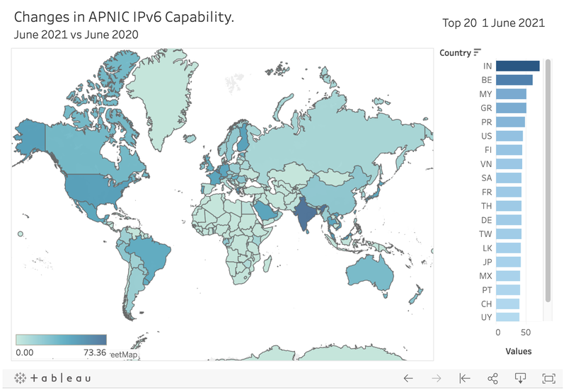This screenshot has width=566, height=392.
Task: Select the US bar in chart
Action: pyautogui.click(x=509, y=136)
